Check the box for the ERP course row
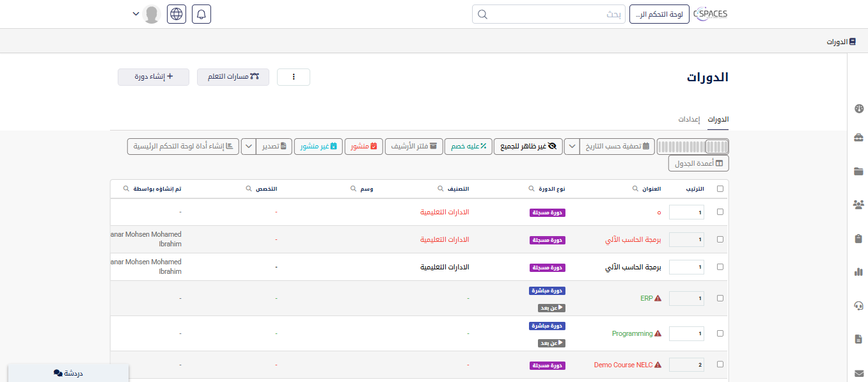 [x=720, y=298]
